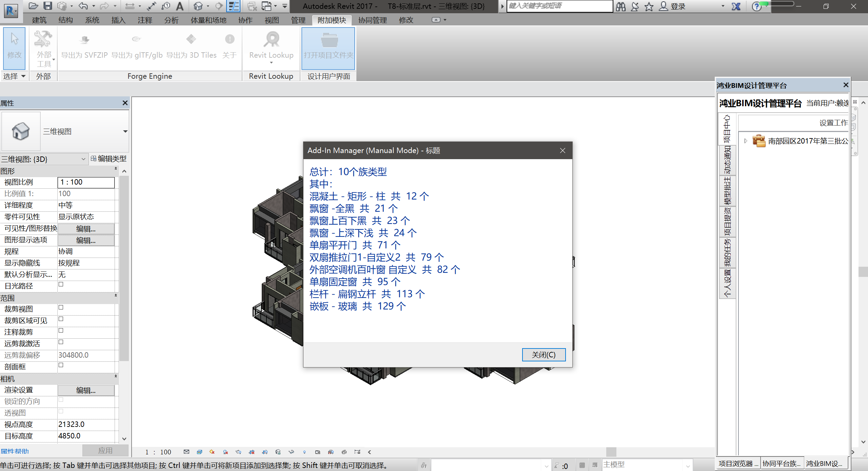This screenshot has width=868, height=471.
Task: Click the Default 3D View house icon
Action: tap(198, 6)
